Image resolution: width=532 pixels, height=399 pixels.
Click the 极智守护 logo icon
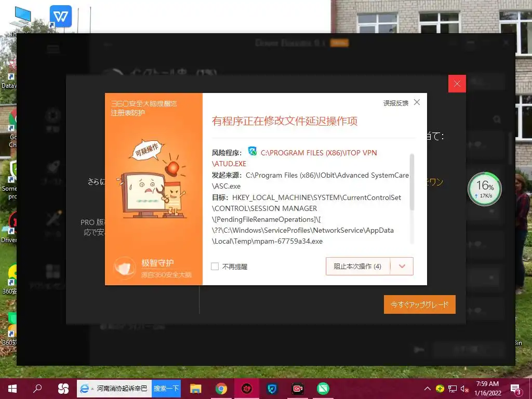[x=125, y=268]
